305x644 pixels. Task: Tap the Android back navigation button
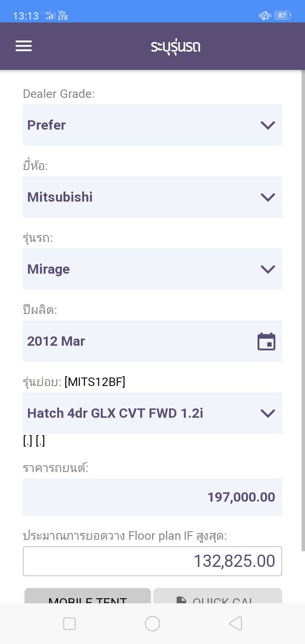(x=236, y=624)
